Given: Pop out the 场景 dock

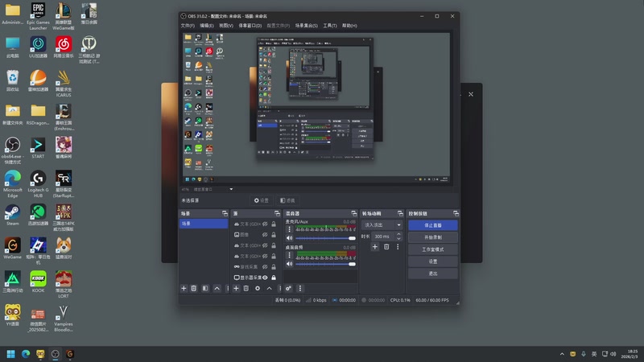Looking at the screenshot, I should click(x=225, y=213).
